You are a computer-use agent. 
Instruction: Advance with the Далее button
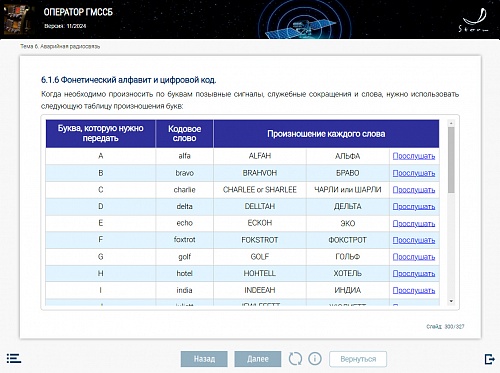point(258,359)
